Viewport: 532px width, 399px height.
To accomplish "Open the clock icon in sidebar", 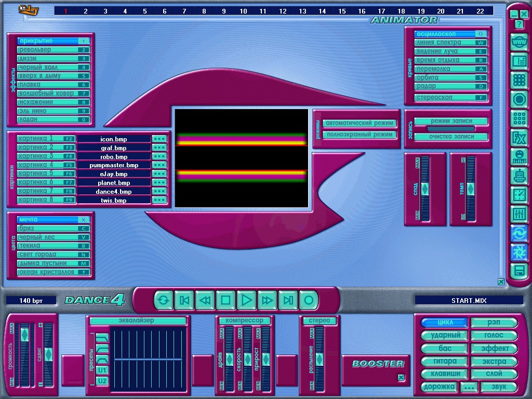I will click(x=518, y=195).
